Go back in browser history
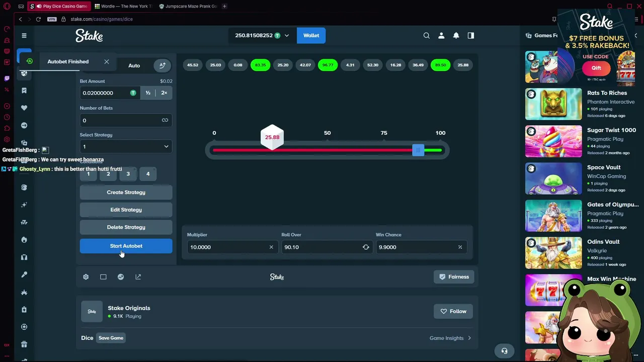 click(21, 19)
